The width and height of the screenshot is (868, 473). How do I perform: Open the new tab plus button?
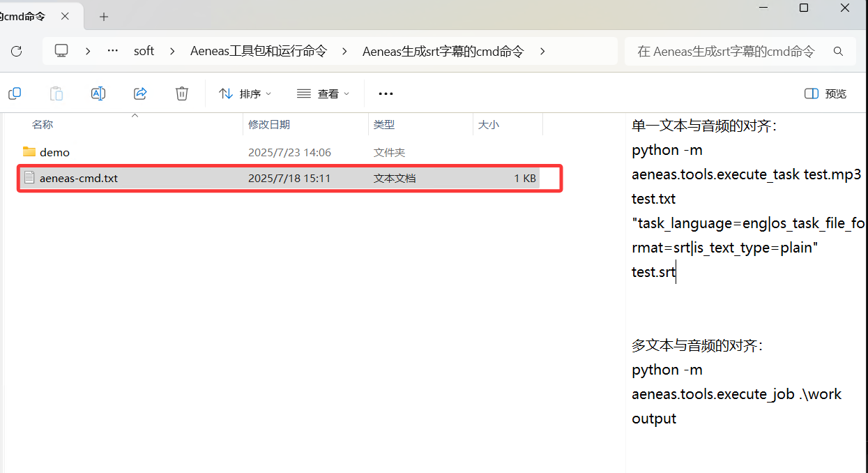(x=104, y=17)
